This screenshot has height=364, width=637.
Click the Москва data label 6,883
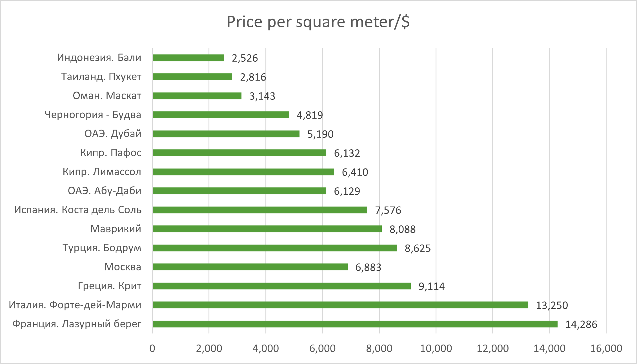[x=368, y=267]
